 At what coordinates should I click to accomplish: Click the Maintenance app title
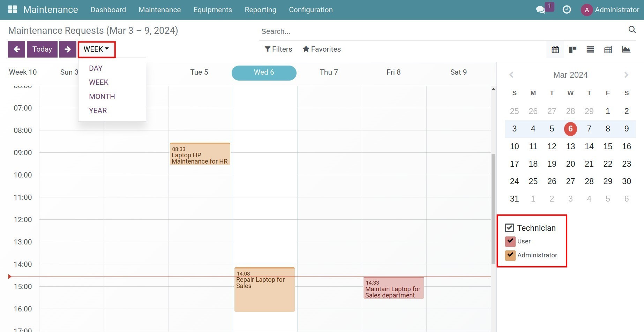point(51,9)
